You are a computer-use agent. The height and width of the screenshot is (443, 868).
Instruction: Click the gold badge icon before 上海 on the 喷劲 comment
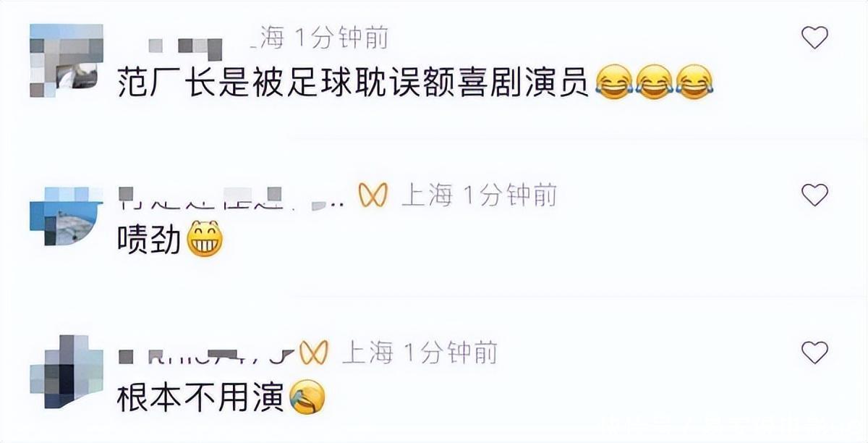click(374, 195)
